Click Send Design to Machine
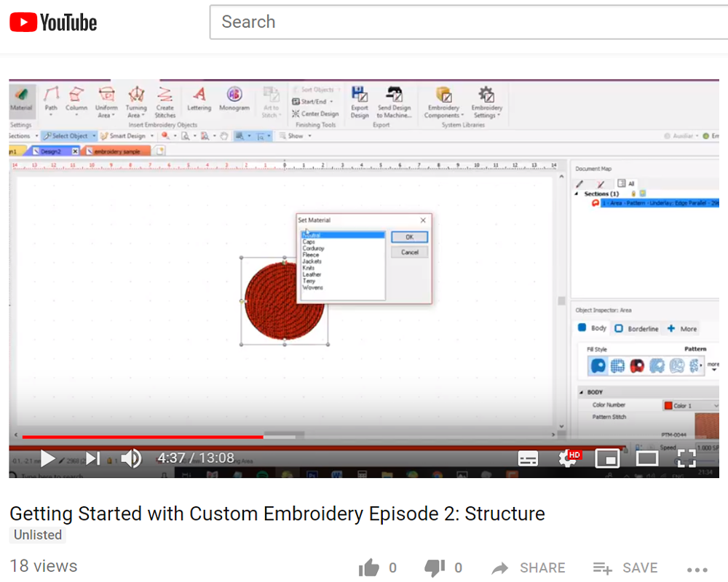 coord(394,102)
